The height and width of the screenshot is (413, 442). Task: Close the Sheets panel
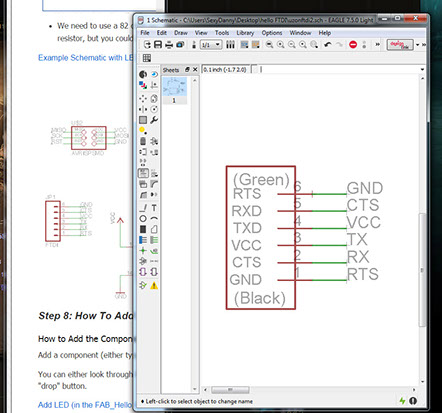(195, 69)
